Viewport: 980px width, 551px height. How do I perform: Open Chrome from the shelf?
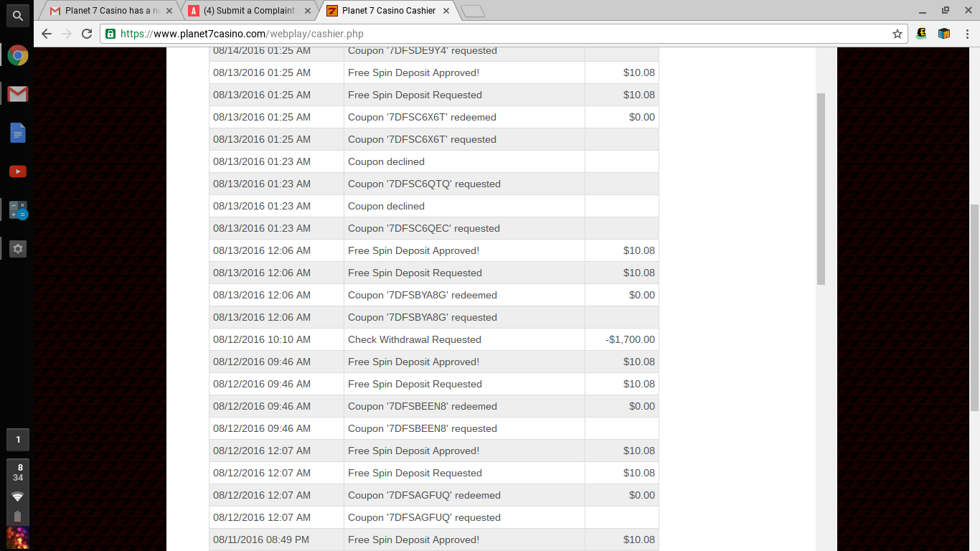[18, 55]
